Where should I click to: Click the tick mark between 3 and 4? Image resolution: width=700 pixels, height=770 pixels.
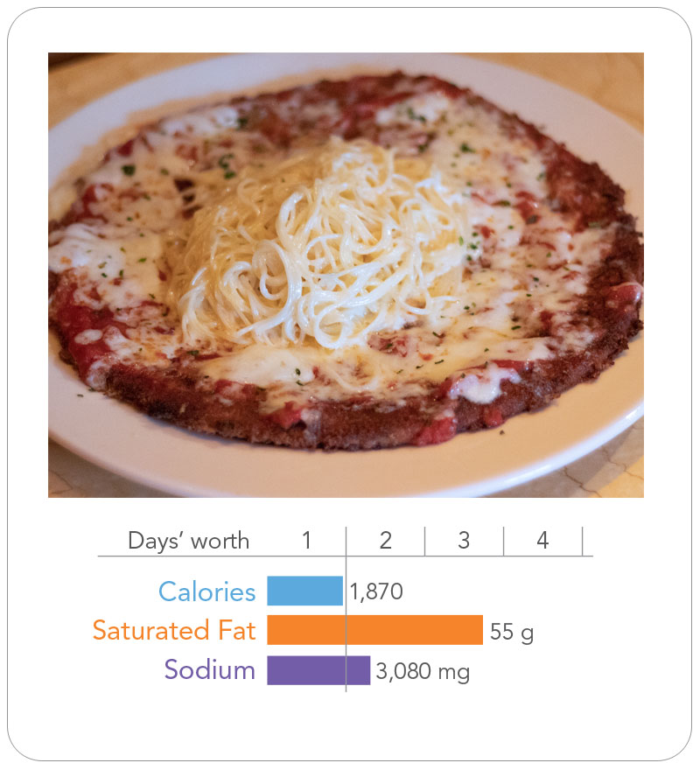pos(504,541)
